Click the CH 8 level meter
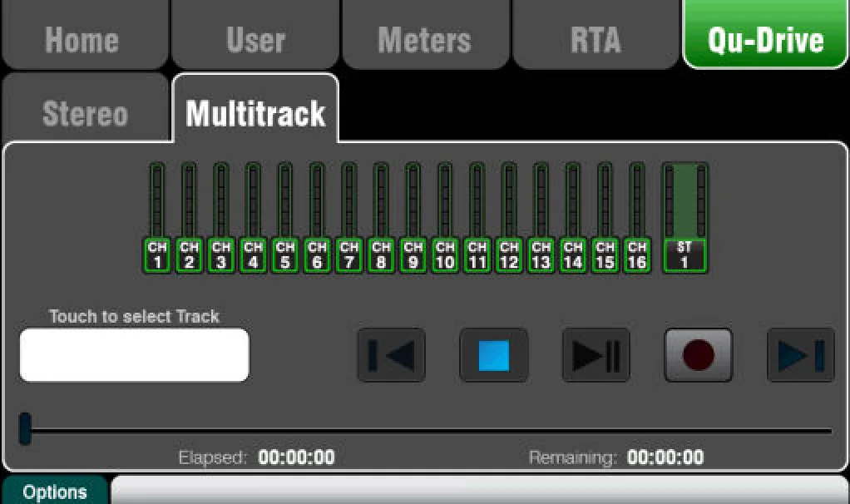Screen dimensions: 850x504 tap(381, 200)
